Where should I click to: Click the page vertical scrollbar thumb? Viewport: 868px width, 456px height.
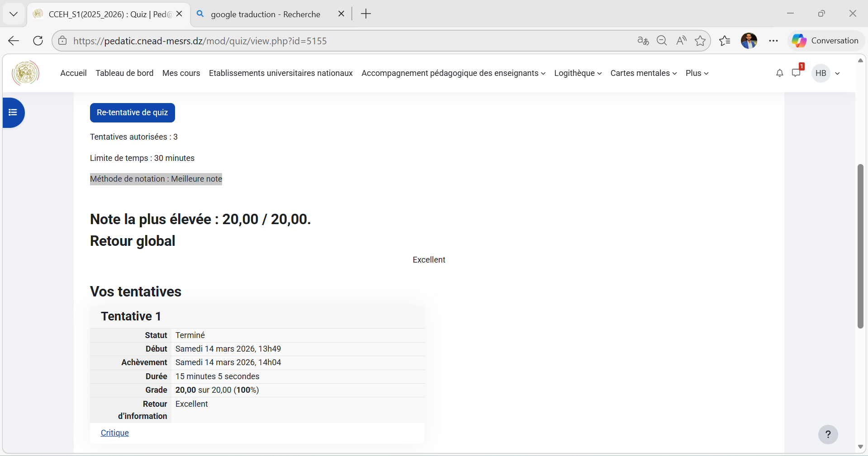pos(860,246)
